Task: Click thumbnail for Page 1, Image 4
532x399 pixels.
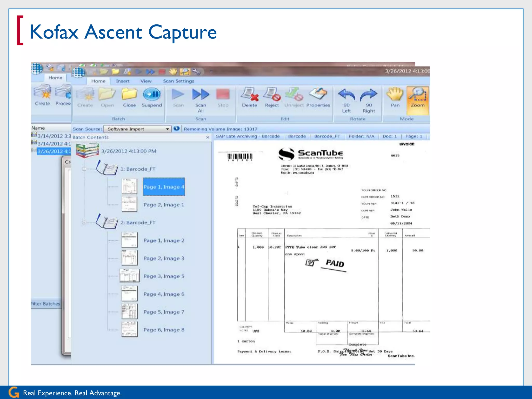Action: click(129, 186)
